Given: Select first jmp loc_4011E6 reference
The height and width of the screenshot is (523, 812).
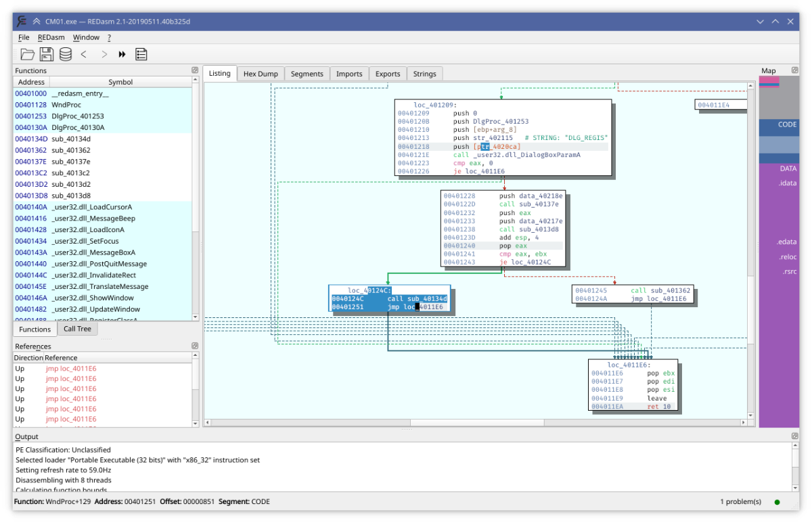Looking at the screenshot, I should tap(70, 369).
